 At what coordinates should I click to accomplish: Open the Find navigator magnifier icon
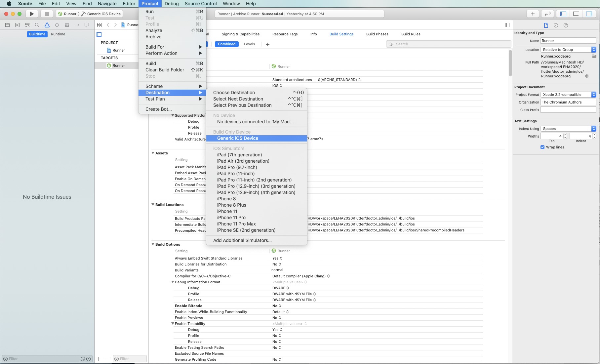37,25
